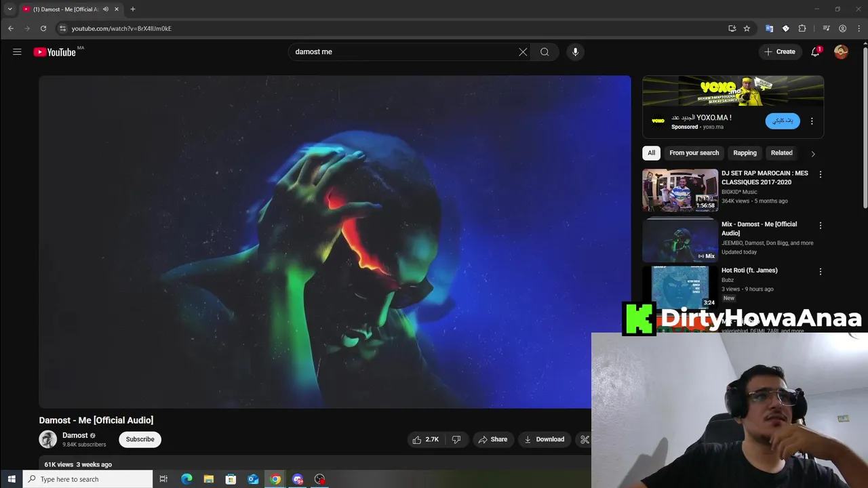Viewport: 868px width, 488px height.
Task: Open the Hot Roti (ft. James) thumbnail
Action: (x=680, y=286)
